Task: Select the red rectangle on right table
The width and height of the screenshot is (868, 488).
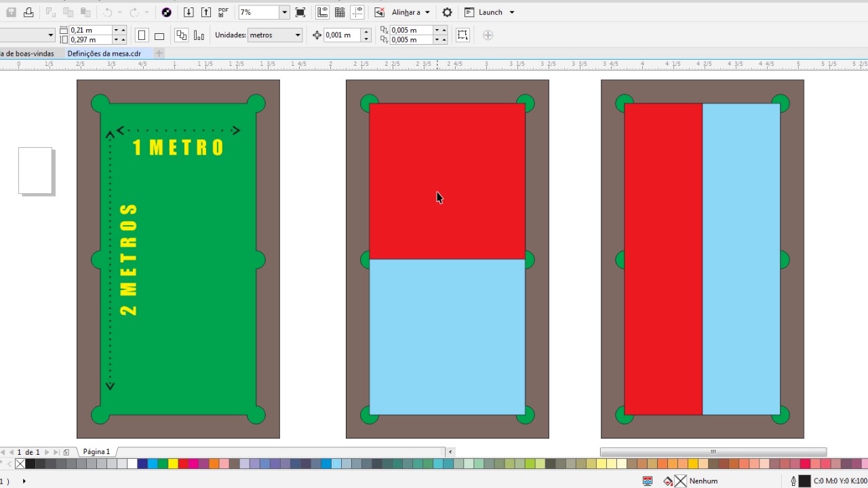Action: 663,259
